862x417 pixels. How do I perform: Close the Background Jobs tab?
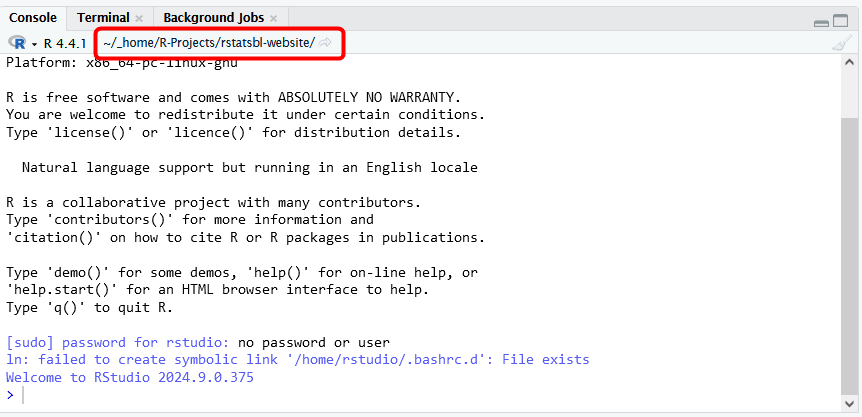(x=274, y=18)
